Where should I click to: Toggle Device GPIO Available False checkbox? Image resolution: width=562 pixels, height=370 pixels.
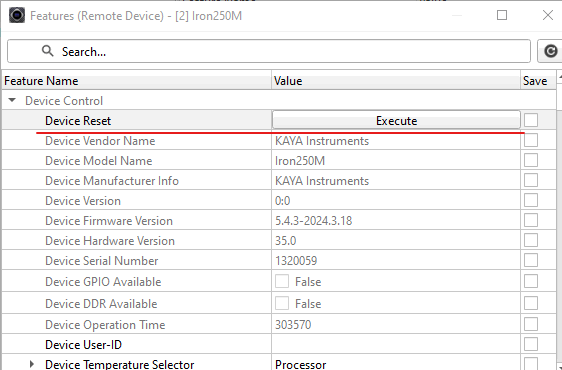(x=282, y=281)
